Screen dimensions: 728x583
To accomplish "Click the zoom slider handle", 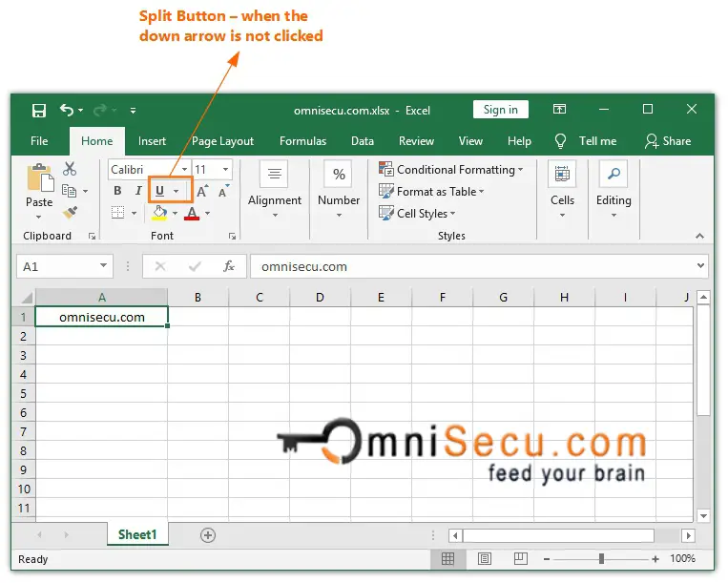I will (x=601, y=559).
